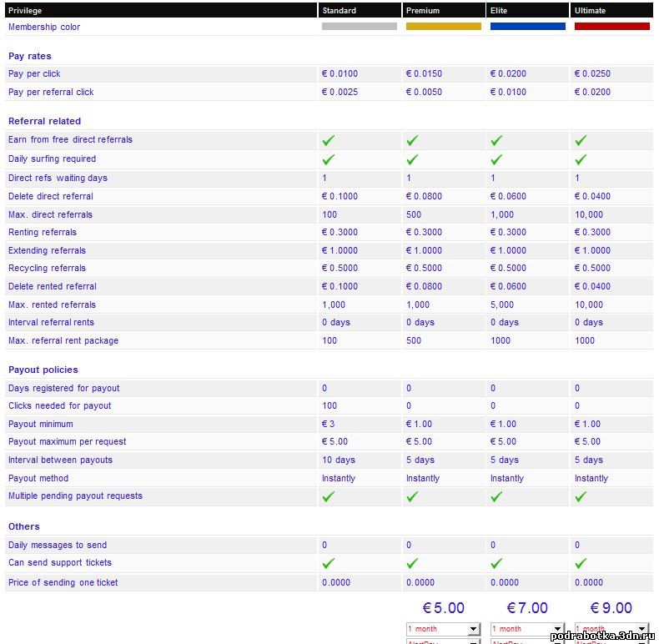
Task: Click the Premium column header
Action: (x=444, y=11)
